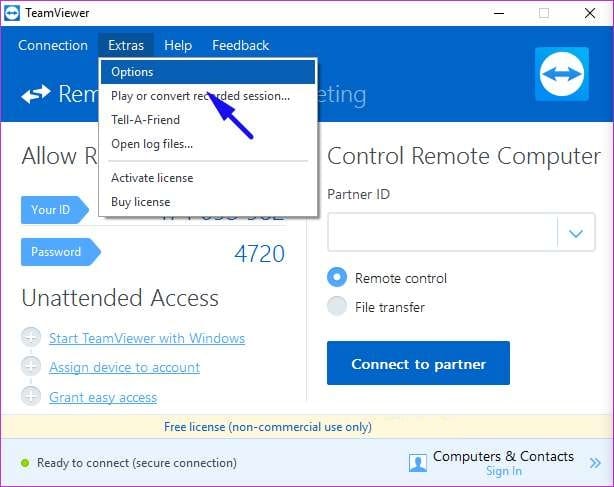Viewport: 614px width, 487px height.
Task: Choose Options from the Extras menu
Action: [x=208, y=72]
